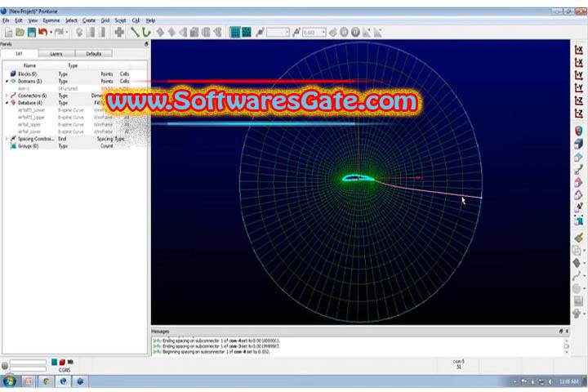The height and width of the screenshot is (392, 588).
Task: Click the red-blue shield mask icon
Action: click(579, 131)
